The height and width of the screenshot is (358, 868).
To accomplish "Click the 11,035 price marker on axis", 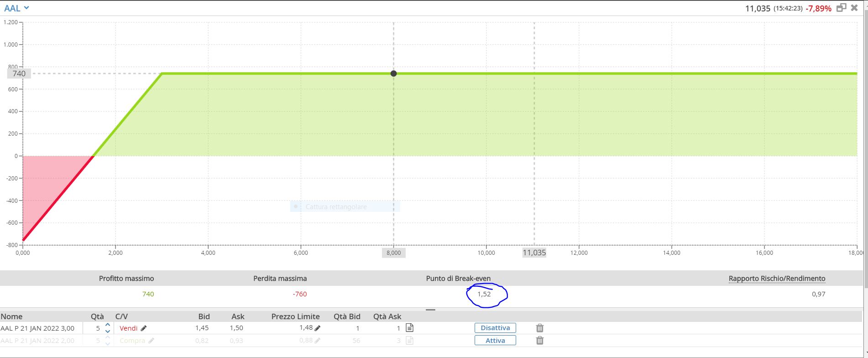I will (x=534, y=253).
